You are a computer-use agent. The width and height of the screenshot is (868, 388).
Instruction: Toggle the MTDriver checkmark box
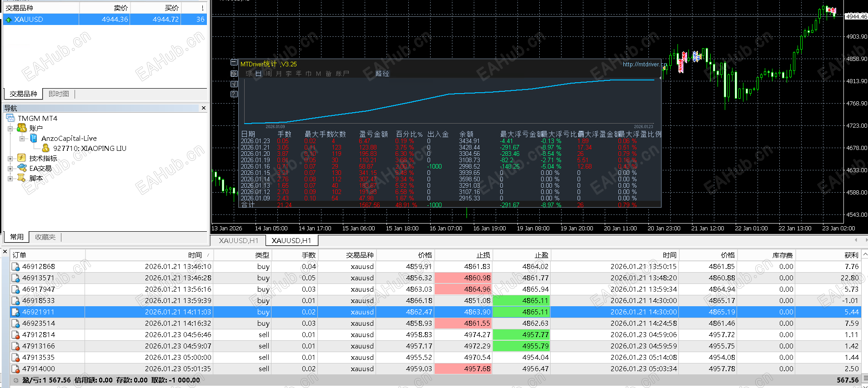(x=234, y=84)
